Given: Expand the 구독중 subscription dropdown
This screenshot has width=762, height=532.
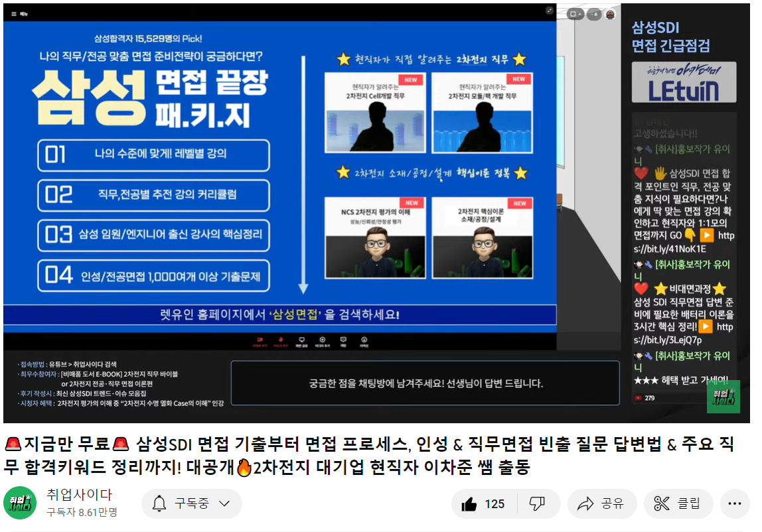Looking at the screenshot, I should (x=191, y=504).
